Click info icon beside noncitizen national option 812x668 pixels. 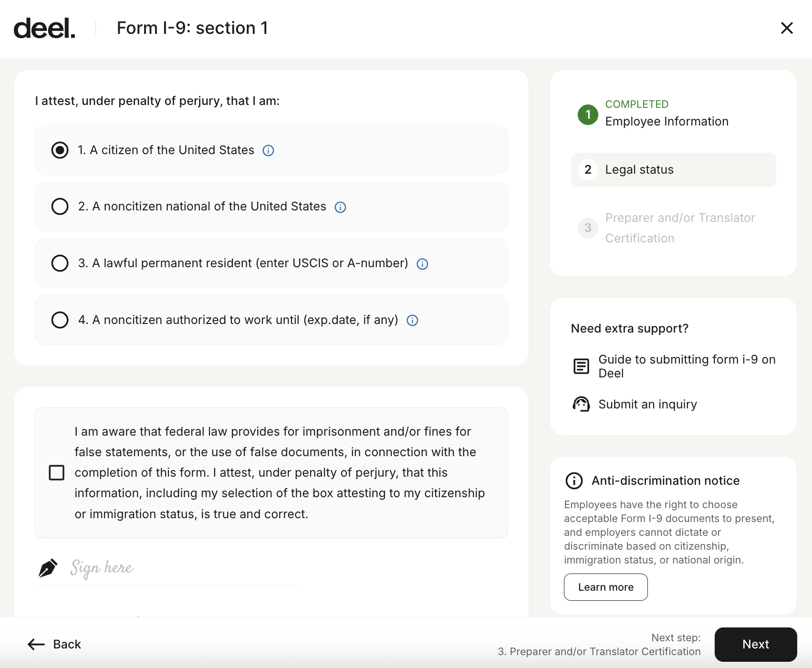pyautogui.click(x=340, y=207)
